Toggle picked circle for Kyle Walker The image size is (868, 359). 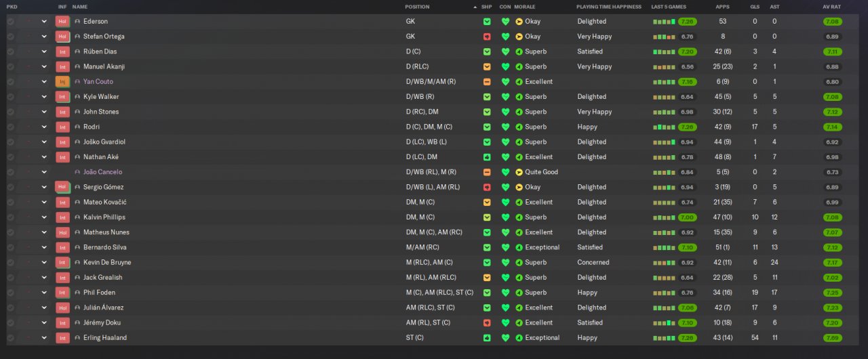(10, 97)
